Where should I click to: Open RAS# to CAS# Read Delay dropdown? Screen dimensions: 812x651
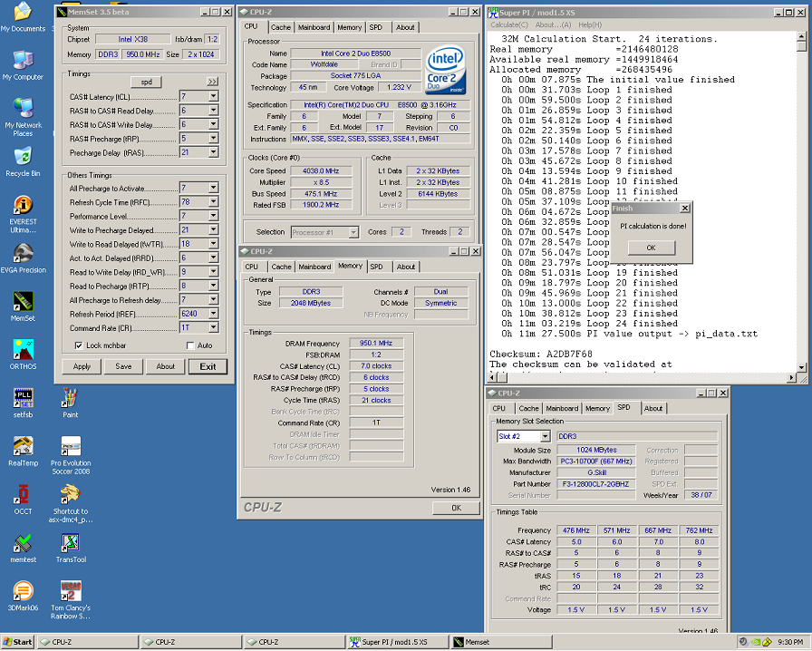(x=213, y=111)
